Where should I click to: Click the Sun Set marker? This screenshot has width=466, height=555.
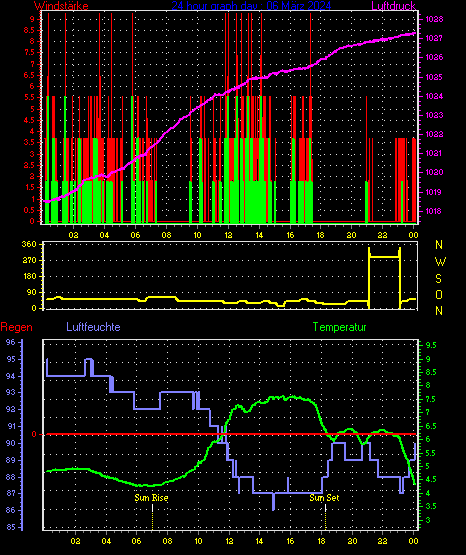324,498
